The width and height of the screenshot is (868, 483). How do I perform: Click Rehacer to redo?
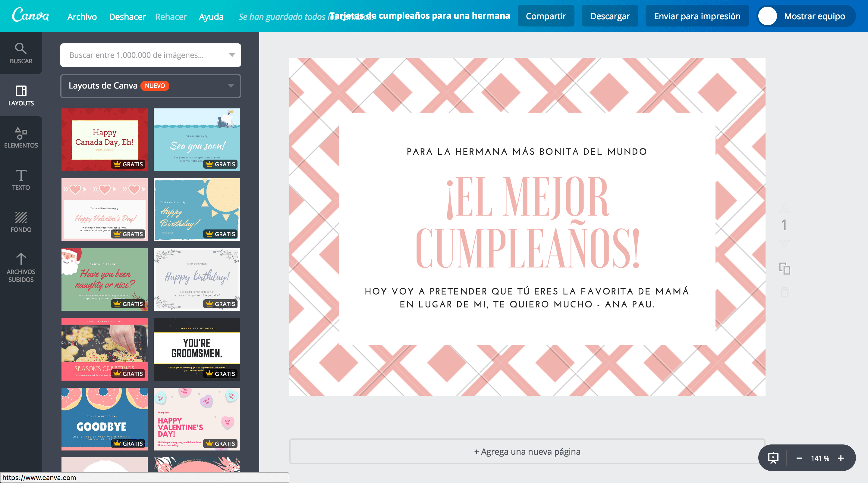pos(171,17)
